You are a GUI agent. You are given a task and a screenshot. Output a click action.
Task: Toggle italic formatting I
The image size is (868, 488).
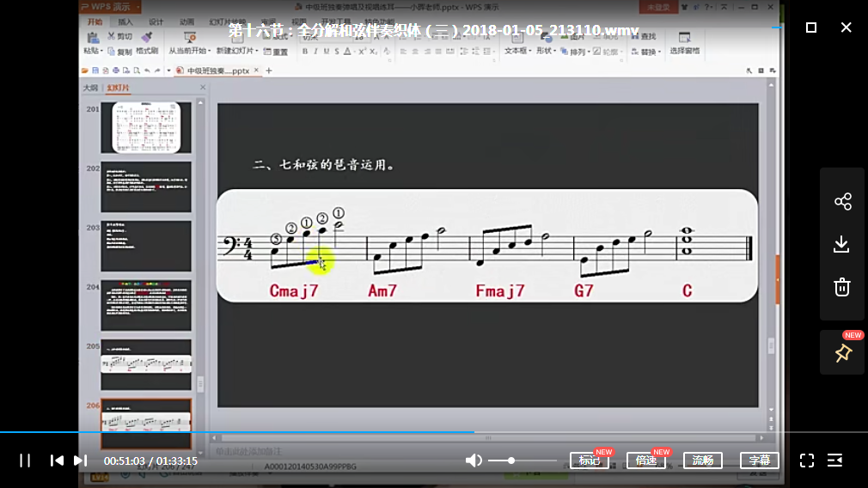point(315,52)
